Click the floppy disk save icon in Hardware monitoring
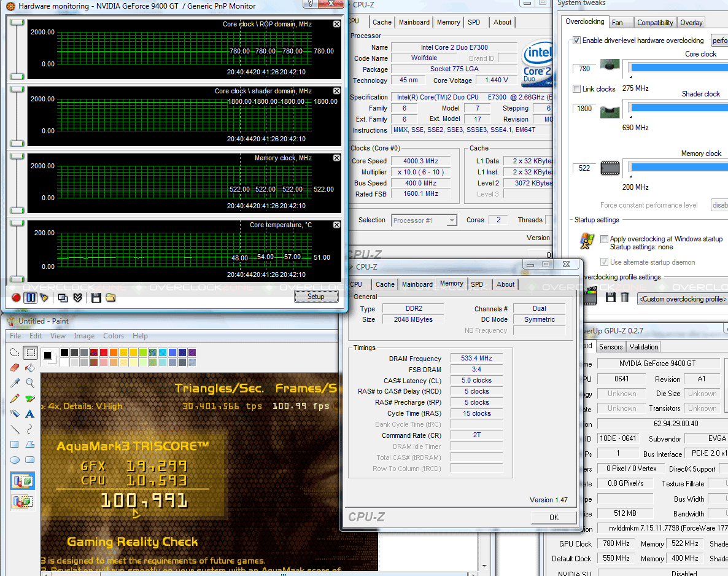The image size is (728, 576). (96, 298)
